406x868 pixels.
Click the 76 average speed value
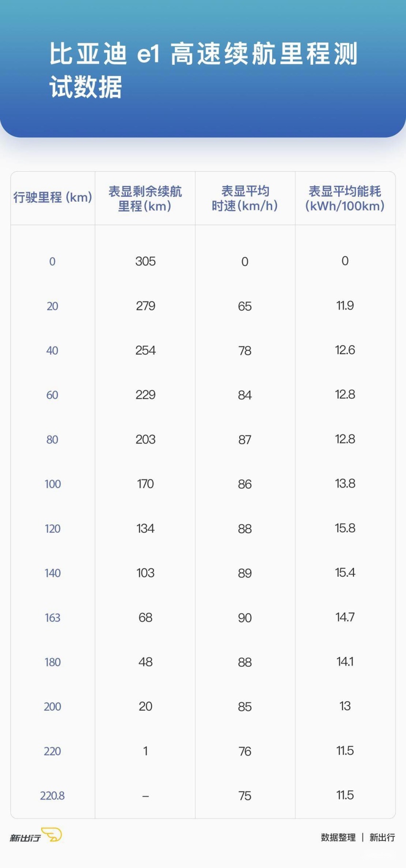click(x=245, y=751)
